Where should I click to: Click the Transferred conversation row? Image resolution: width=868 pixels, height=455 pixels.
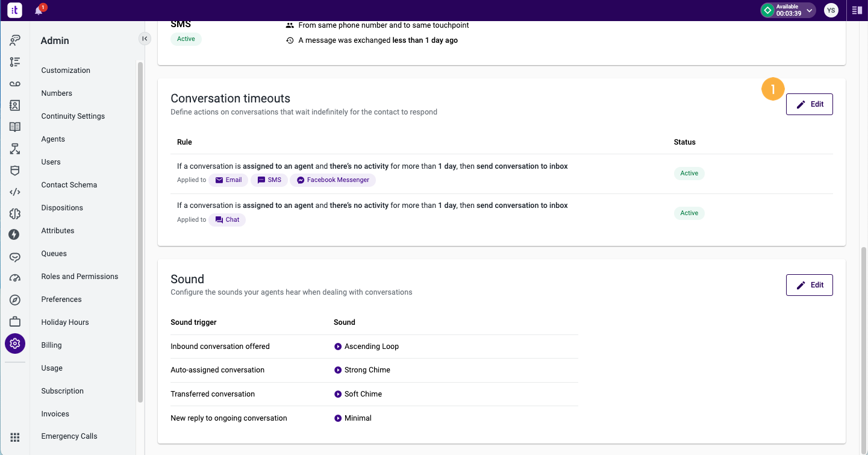pos(374,394)
